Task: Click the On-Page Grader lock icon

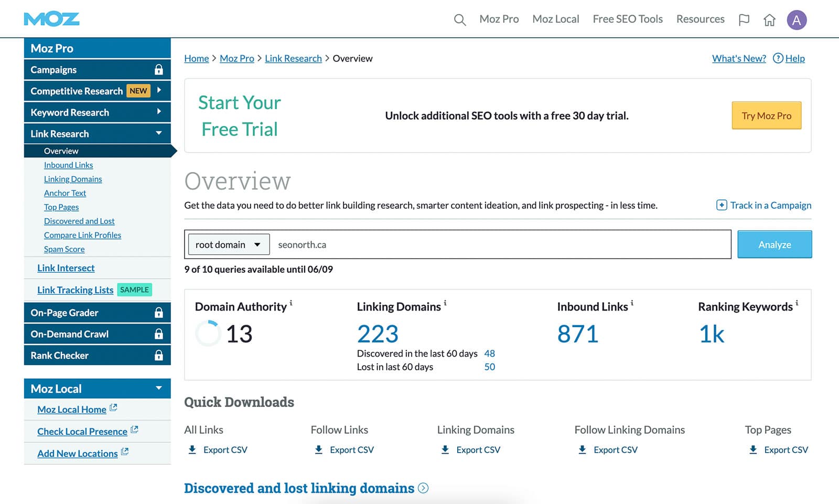Action: (159, 313)
